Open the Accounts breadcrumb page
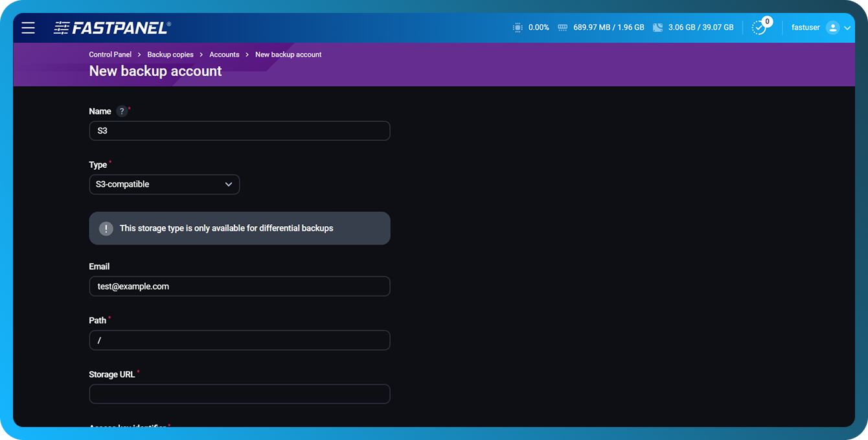Screen dimensions: 868x440 pos(224,54)
